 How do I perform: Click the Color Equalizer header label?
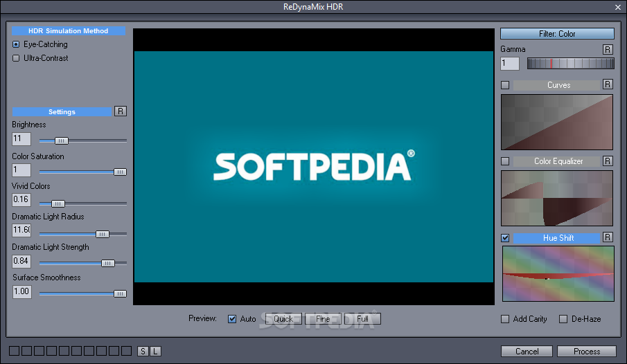[558, 161]
